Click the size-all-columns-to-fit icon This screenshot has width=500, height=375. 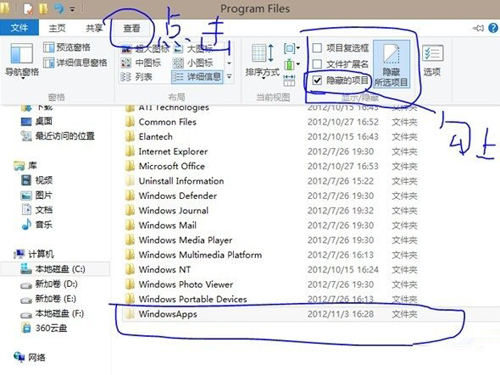[x=289, y=80]
